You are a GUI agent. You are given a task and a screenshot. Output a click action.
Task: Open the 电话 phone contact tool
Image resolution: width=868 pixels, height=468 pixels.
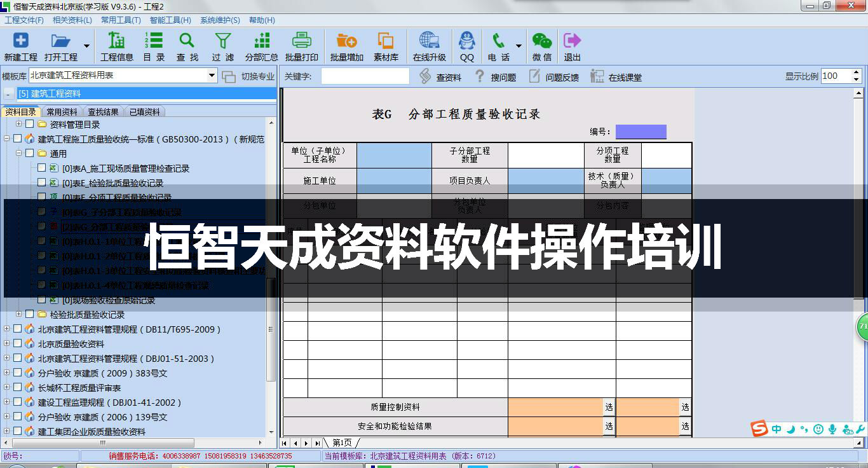(x=498, y=48)
